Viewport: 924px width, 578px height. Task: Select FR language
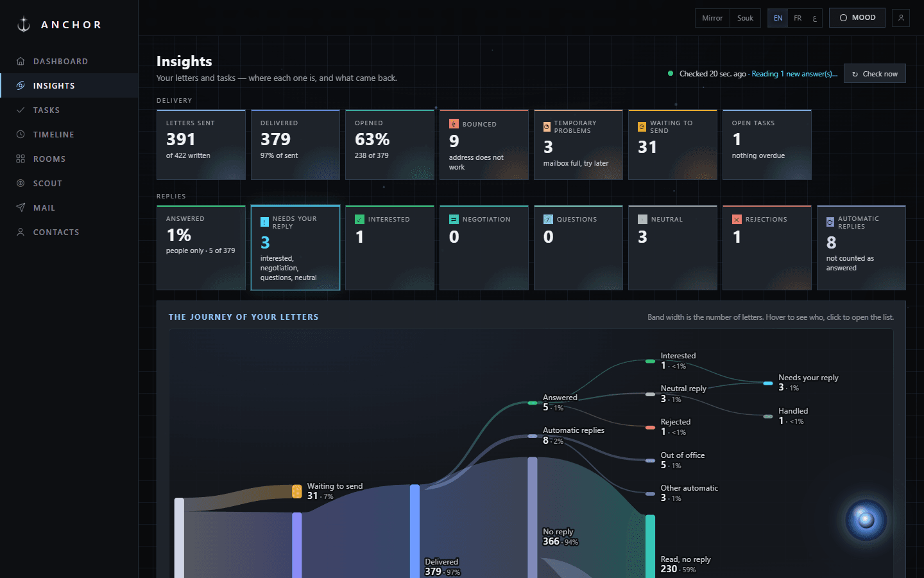click(798, 18)
